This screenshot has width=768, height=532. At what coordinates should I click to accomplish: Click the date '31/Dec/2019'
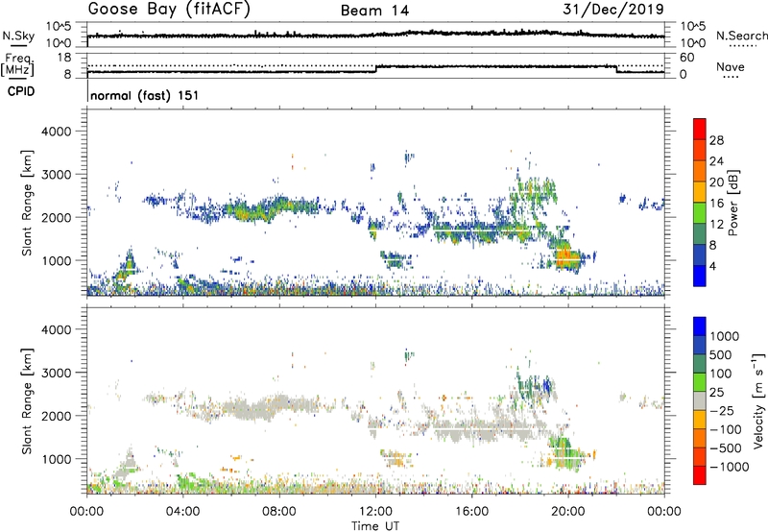tap(613, 9)
